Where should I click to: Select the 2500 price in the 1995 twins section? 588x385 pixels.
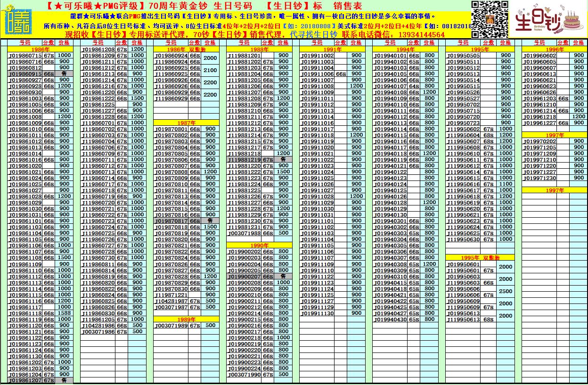(506, 292)
